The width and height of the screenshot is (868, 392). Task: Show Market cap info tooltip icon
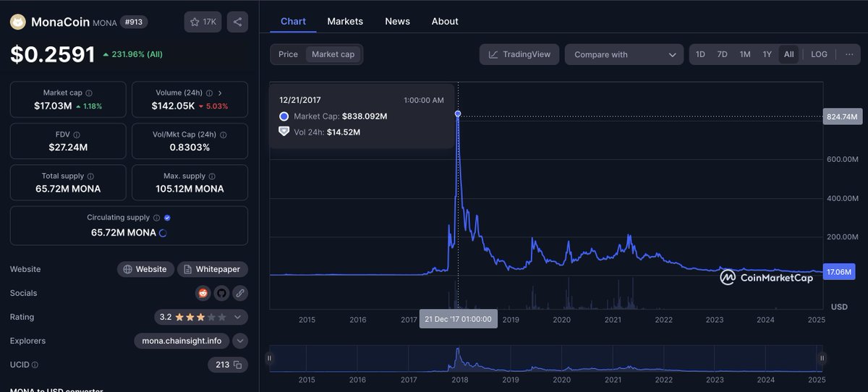tap(89, 93)
